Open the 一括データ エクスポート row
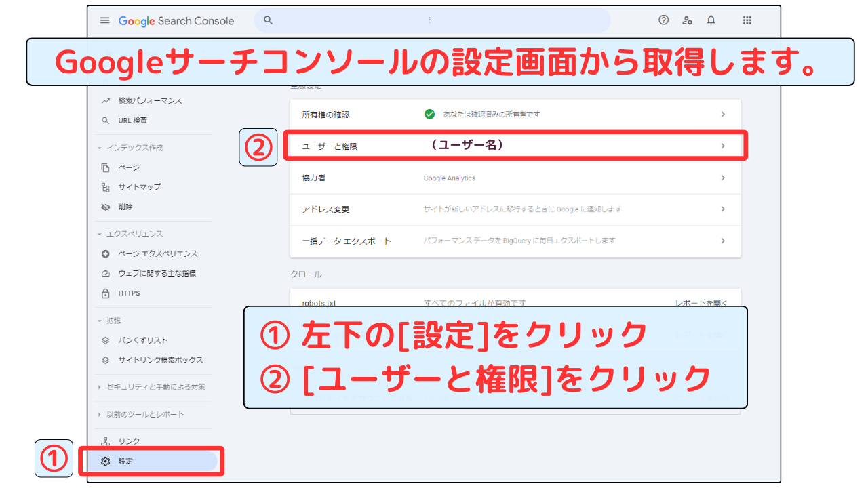This screenshot has width=868, height=488. (515, 241)
